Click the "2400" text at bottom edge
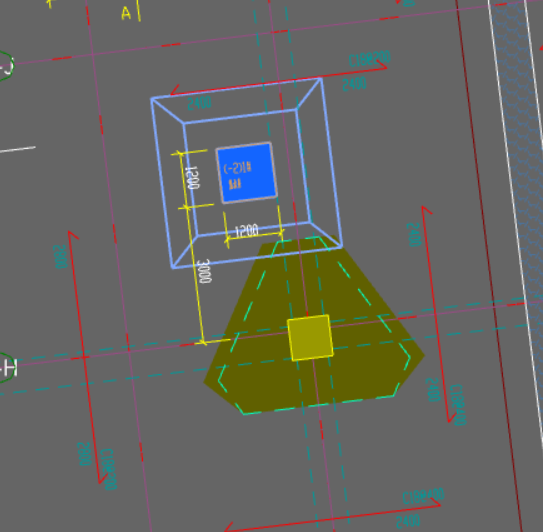This screenshot has height=532, width=543. pos(408,522)
